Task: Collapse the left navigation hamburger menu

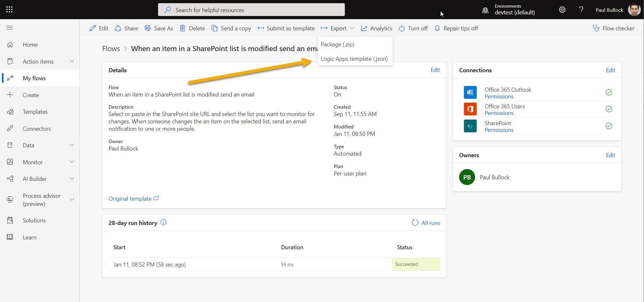Action: 10,28
